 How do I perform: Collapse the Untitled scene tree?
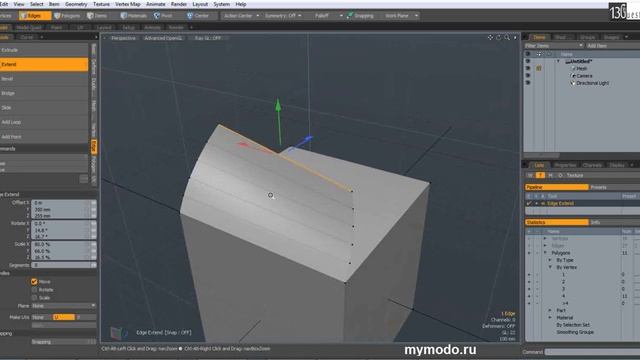[558, 61]
